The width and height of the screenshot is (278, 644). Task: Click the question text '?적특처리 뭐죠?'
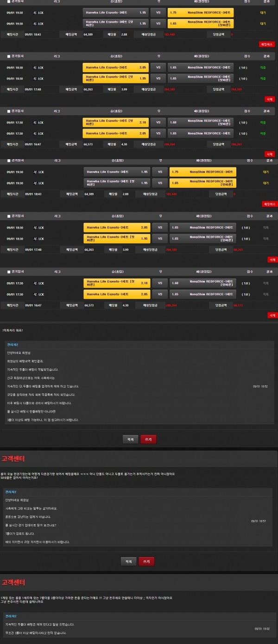[x=13, y=330]
